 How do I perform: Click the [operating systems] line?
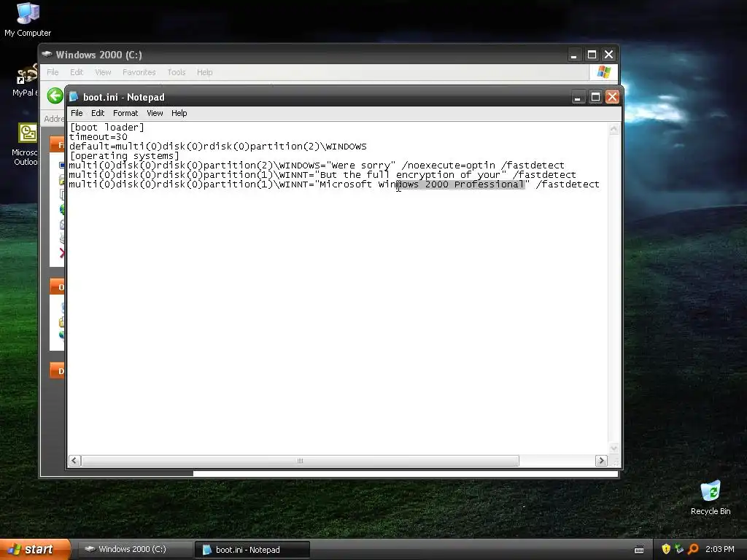(x=124, y=156)
